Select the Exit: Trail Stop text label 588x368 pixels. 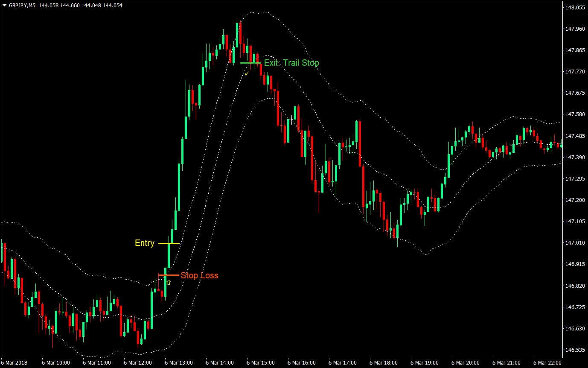291,63
